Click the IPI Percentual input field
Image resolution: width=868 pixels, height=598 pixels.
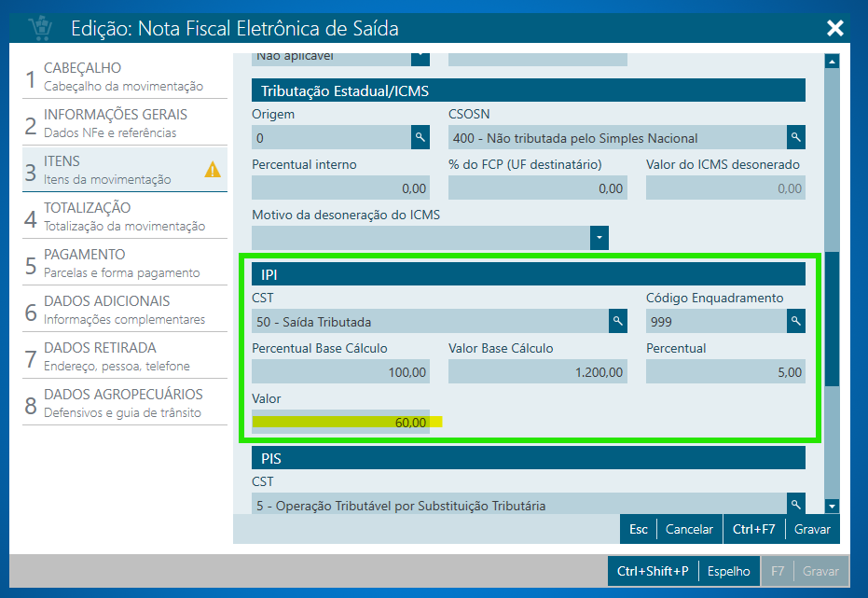point(725,372)
